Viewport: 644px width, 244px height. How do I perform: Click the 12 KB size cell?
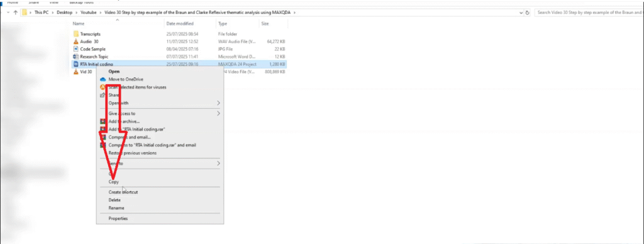click(x=280, y=56)
